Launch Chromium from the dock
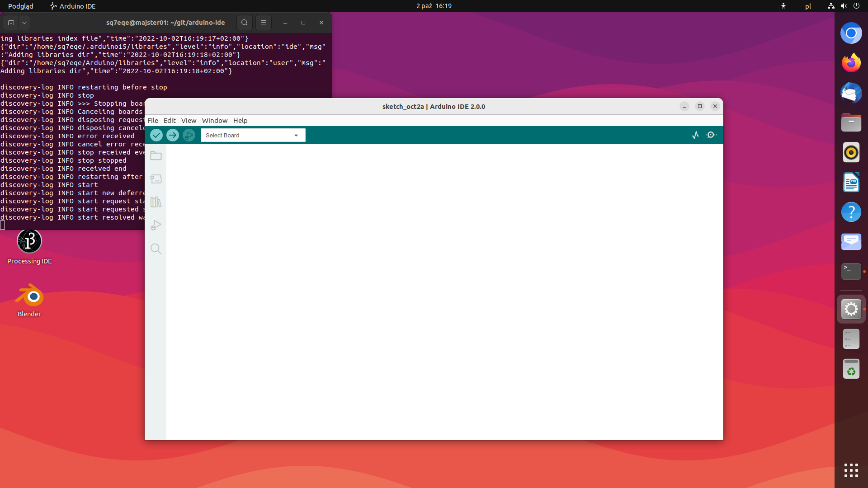The height and width of the screenshot is (488, 868). click(851, 33)
